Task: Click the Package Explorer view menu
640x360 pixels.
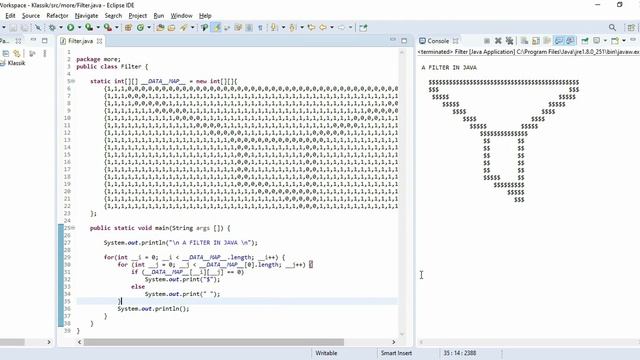Action: [x=45, y=53]
